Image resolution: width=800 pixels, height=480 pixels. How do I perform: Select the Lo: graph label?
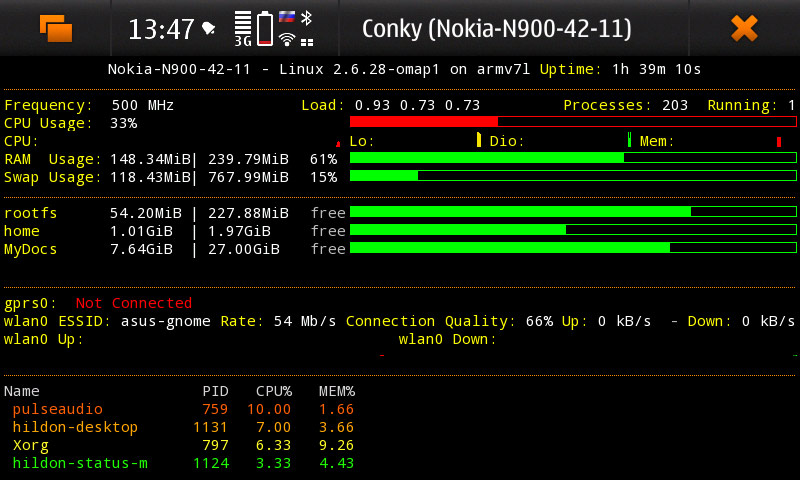362,141
